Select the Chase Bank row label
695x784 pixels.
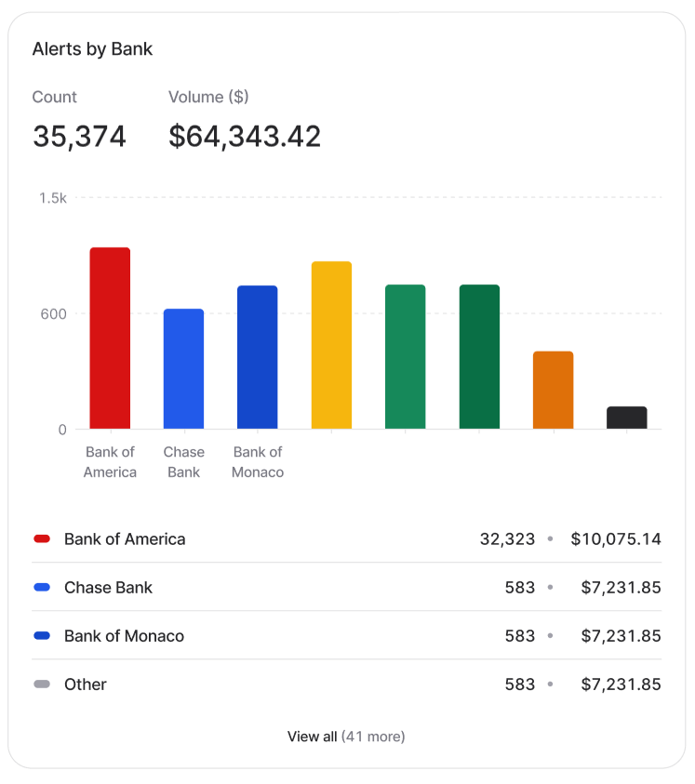(x=108, y=588)
